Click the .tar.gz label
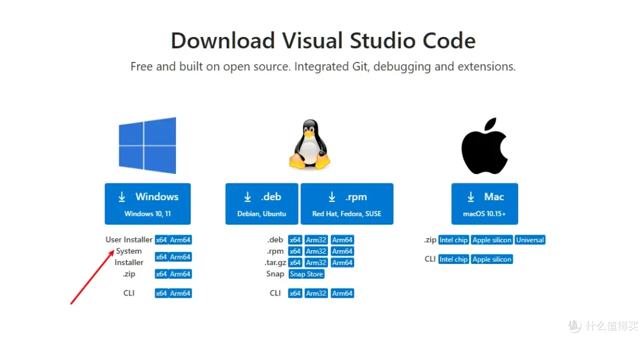The image size is (644, 339). 275,263
